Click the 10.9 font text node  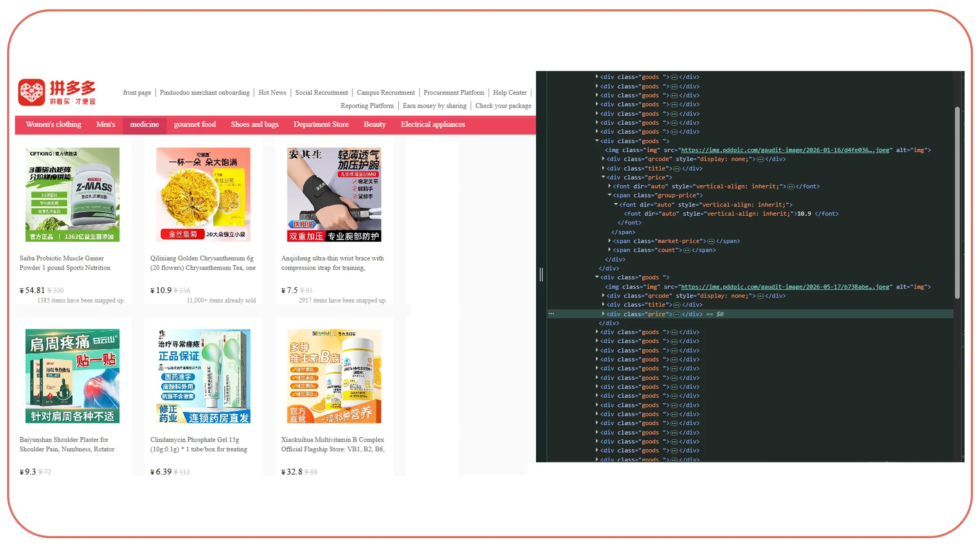pos(804,214)
